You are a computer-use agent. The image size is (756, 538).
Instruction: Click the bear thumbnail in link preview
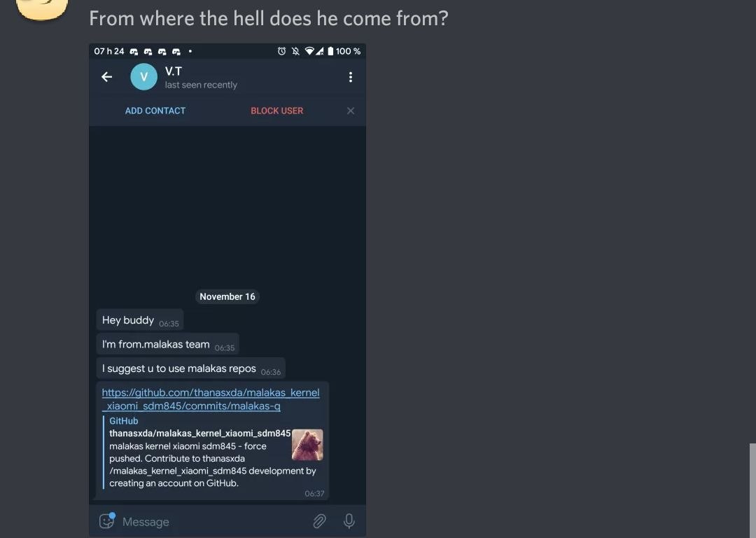point(307,444)
